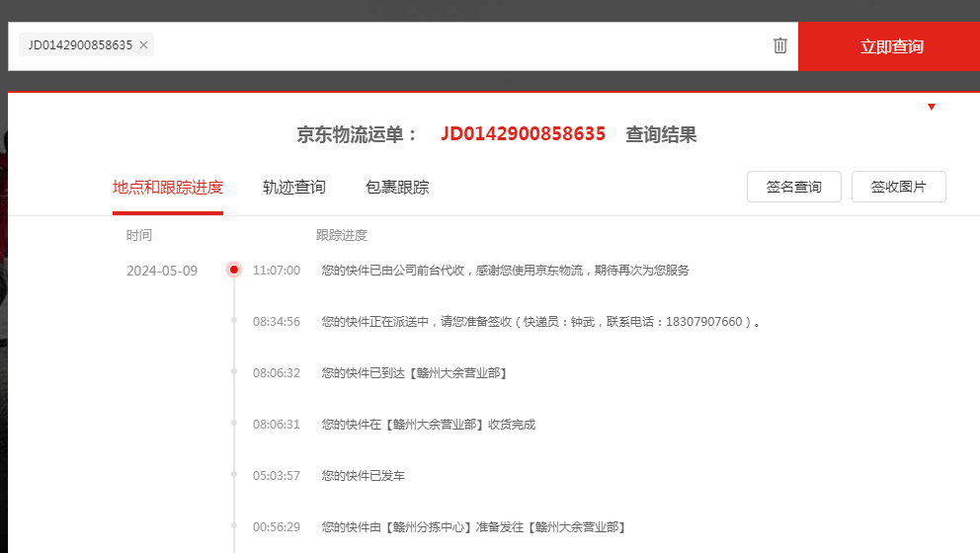Image resolution: width=980 pixels, height=553 pixels.
Task: Click the 05:03:57 您的快件已发车 entry
Action: pyautogui.click(x=364, y=476)
